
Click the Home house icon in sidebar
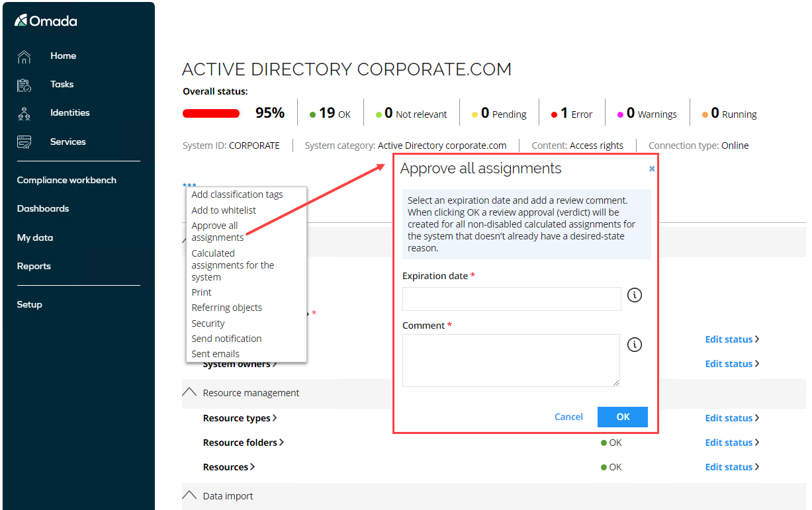[24, 57]
